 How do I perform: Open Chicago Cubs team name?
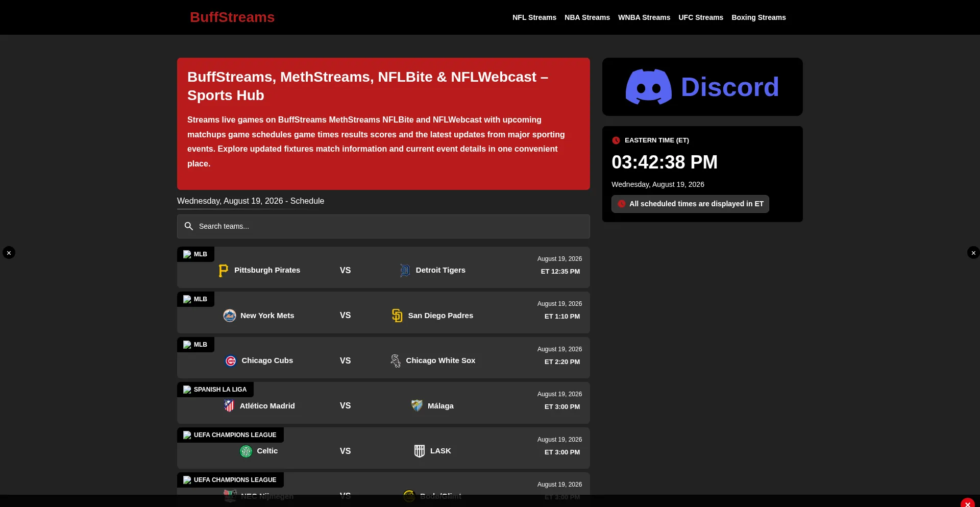click(x=267, y=360)
